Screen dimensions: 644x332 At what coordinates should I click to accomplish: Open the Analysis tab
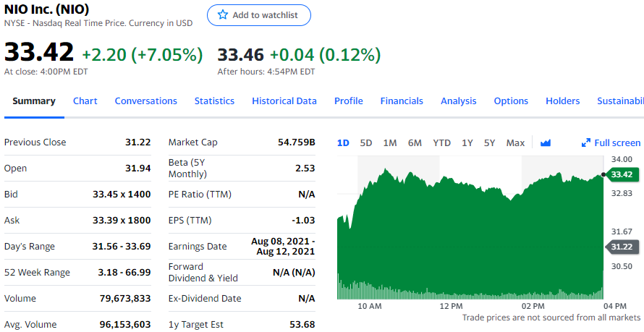[x=458, y=101]
